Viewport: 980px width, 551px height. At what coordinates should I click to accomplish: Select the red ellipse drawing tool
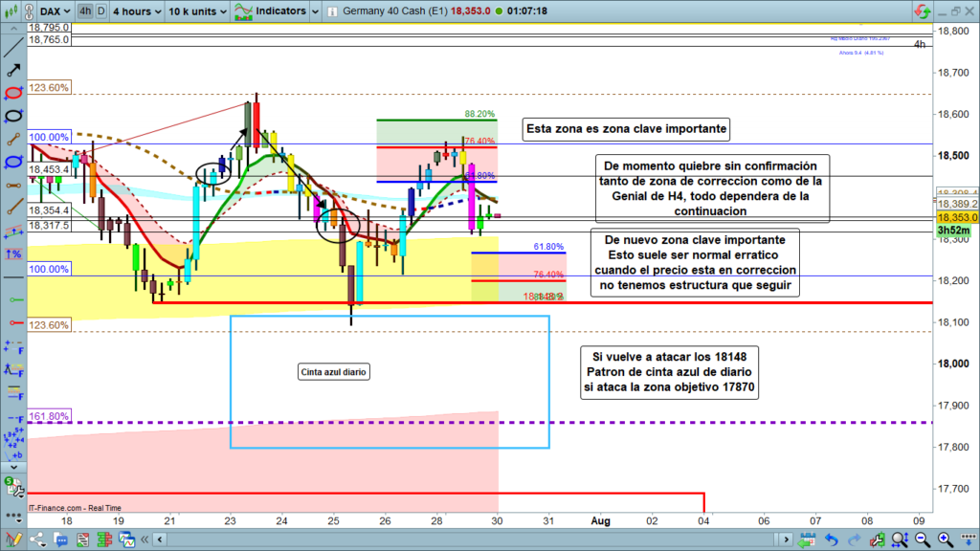[14, 94]
